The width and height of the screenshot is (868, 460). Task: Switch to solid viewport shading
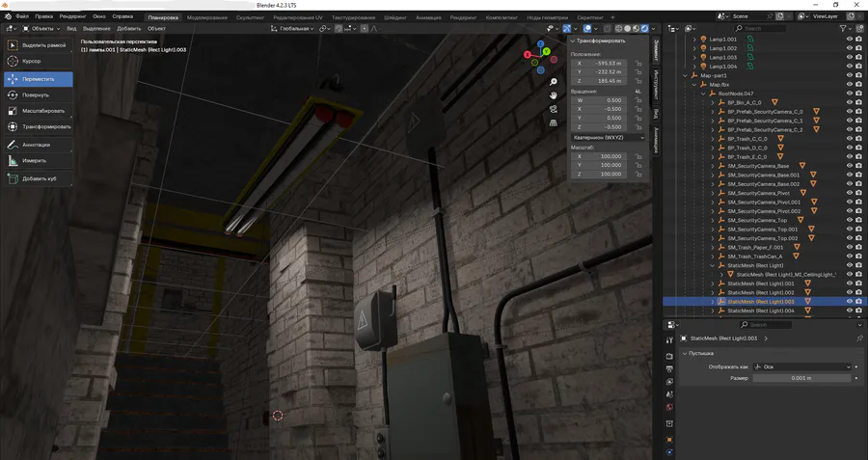[x=627, y=28]
